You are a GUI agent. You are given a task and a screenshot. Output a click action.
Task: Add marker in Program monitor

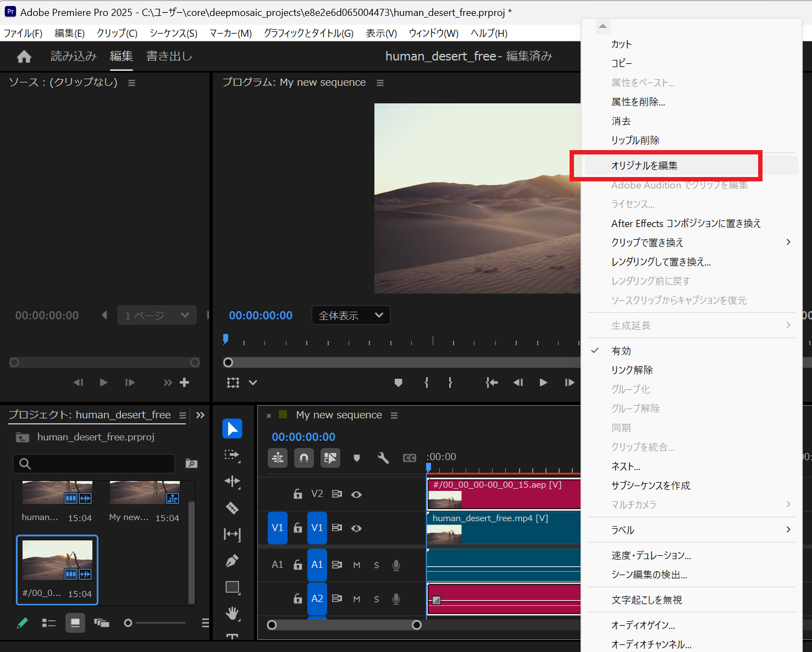[x=399, y=383]
